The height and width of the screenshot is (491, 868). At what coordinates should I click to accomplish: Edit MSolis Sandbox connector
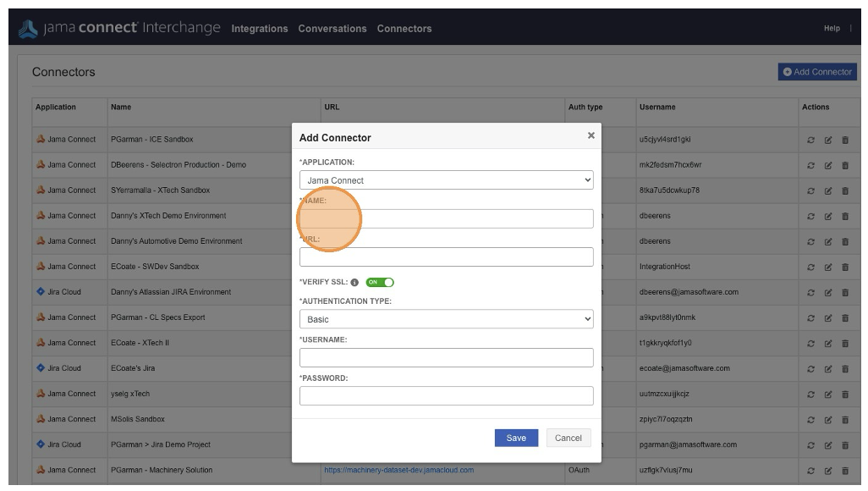pos(828,420)
